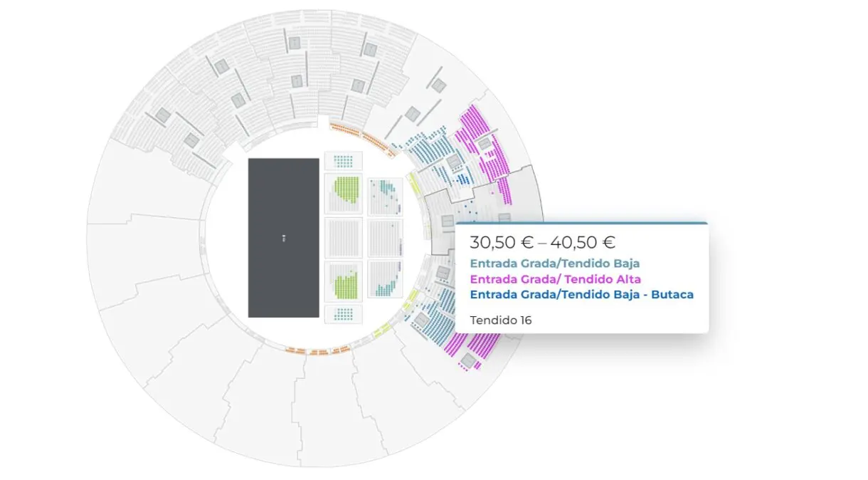Select the center-right gray floor seating block

(386, 237)
